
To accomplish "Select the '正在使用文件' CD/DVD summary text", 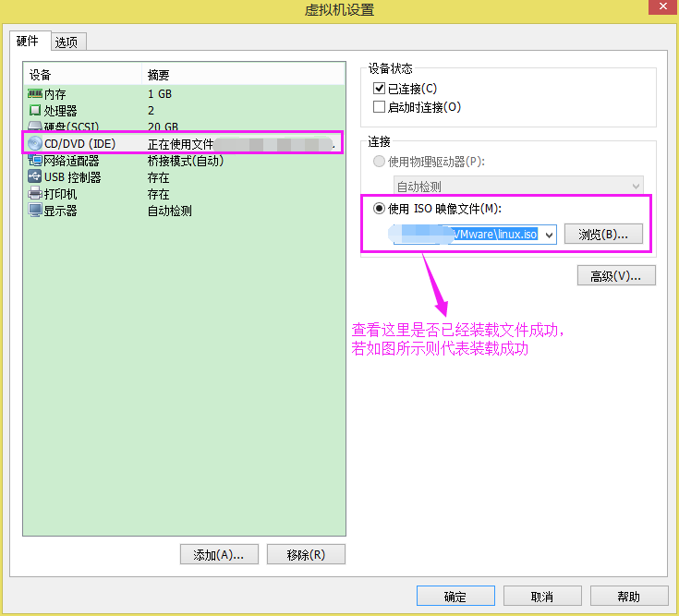I will click(x=180, y=144).
